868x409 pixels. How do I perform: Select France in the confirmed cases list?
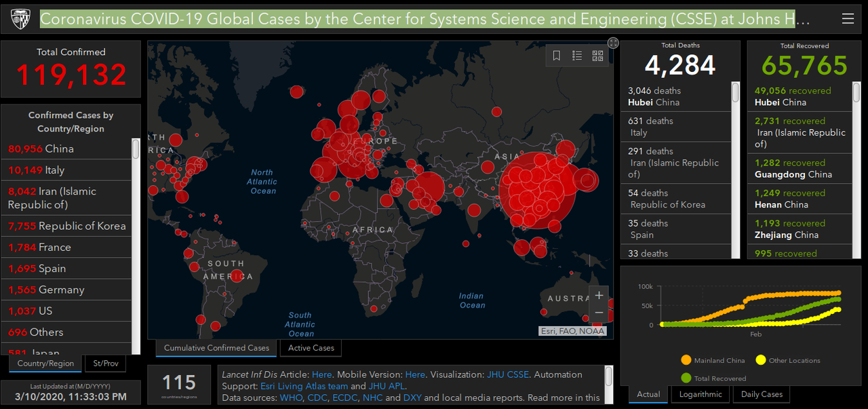click(x=66, y=247)
